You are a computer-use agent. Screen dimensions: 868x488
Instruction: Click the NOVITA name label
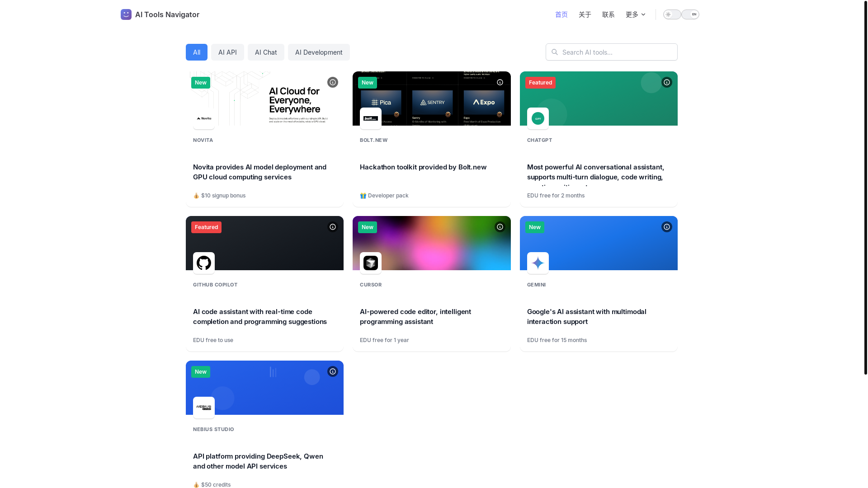pyautogui.click(x=203, y=140)
